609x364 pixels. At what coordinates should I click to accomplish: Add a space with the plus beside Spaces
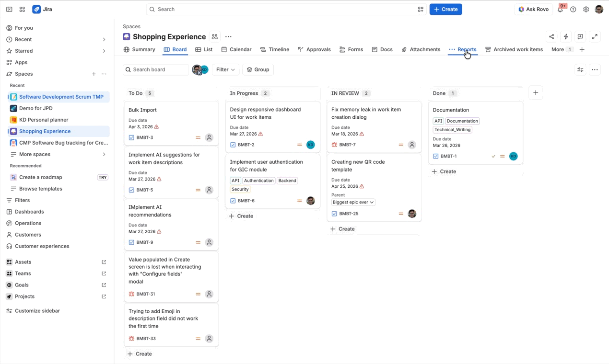point(94,74)
